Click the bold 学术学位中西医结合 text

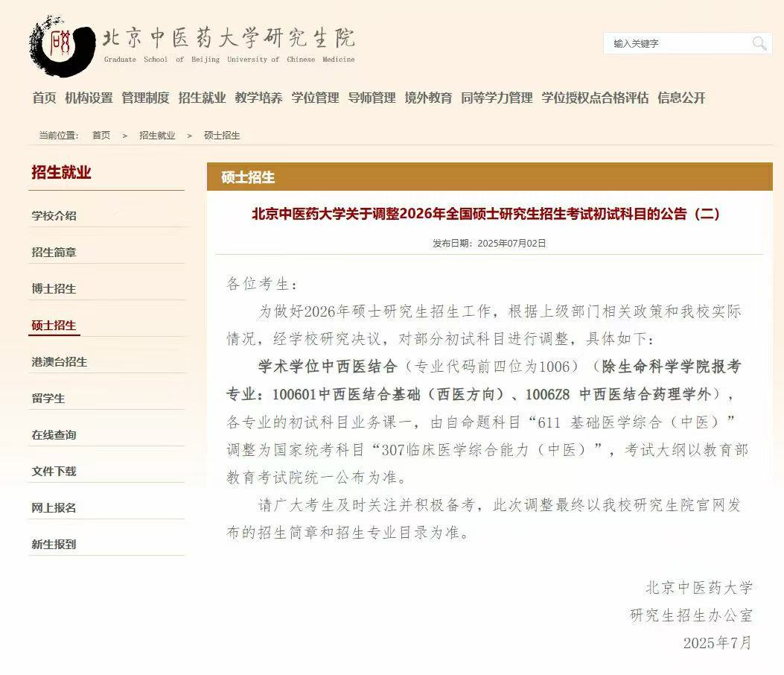click(328, 367)
